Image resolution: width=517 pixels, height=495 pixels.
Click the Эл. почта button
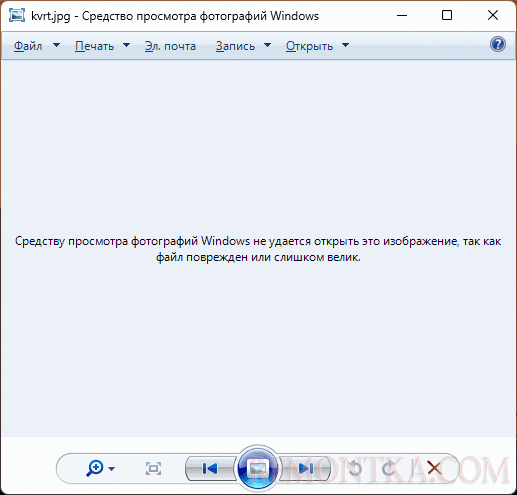coord(170,46)
